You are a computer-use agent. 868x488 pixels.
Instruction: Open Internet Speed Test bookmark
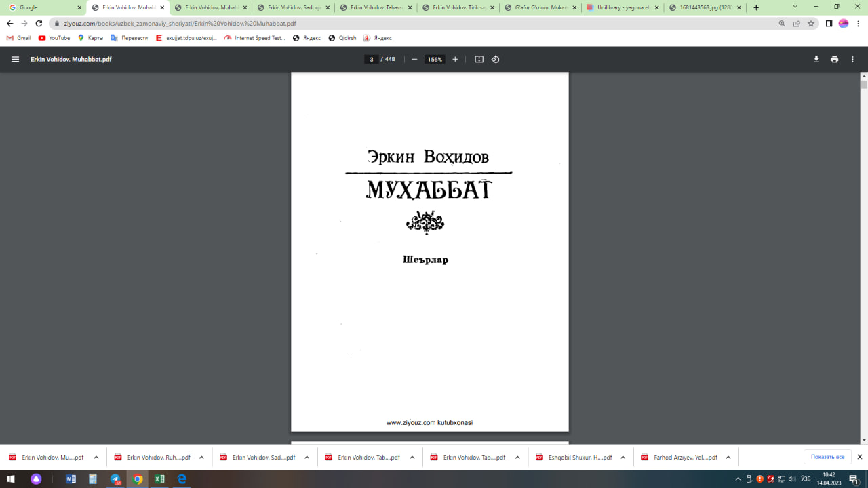pyautogui.click(x=255, y=38)
